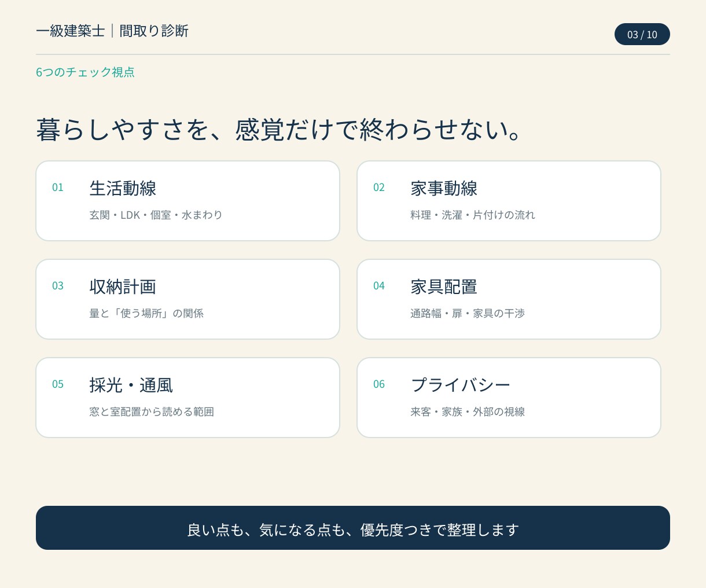Click the headline 暮らしやすさを、感覚だけで終わらせない。
Screen dimensions: 706x588
(x=280, y=129)
